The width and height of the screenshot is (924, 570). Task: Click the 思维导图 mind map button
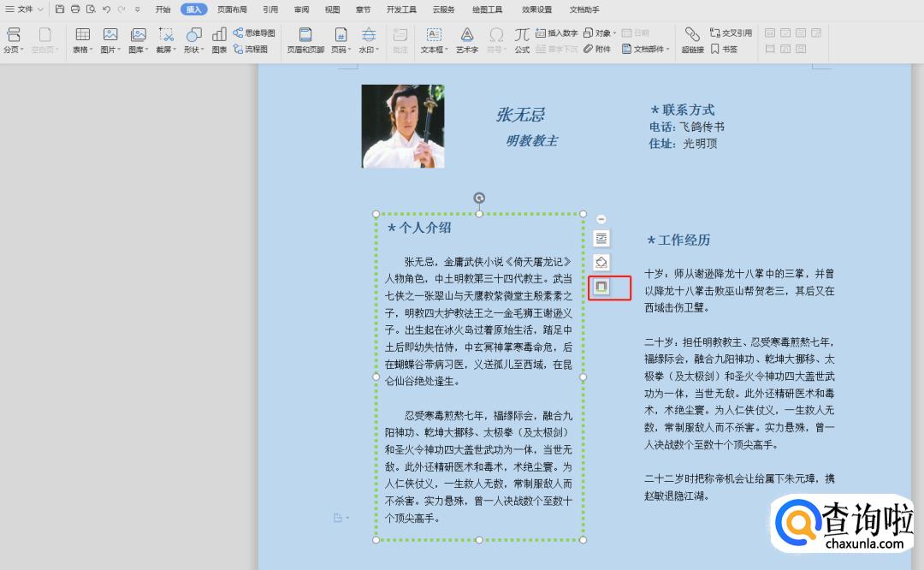254,33
